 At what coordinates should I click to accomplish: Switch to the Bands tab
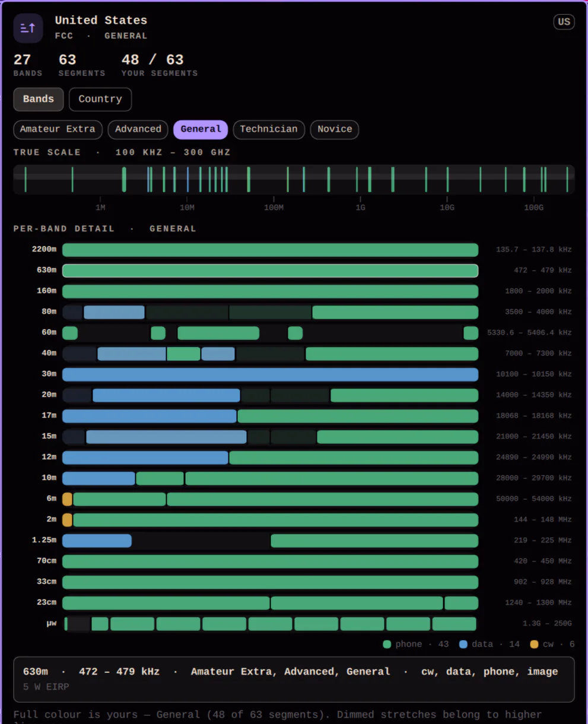[39, 99]
